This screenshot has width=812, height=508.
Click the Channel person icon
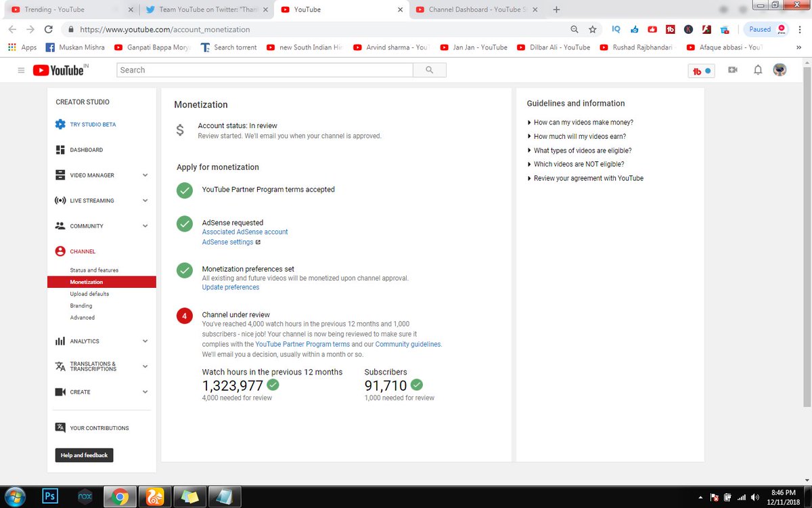(x=60, y=251)
